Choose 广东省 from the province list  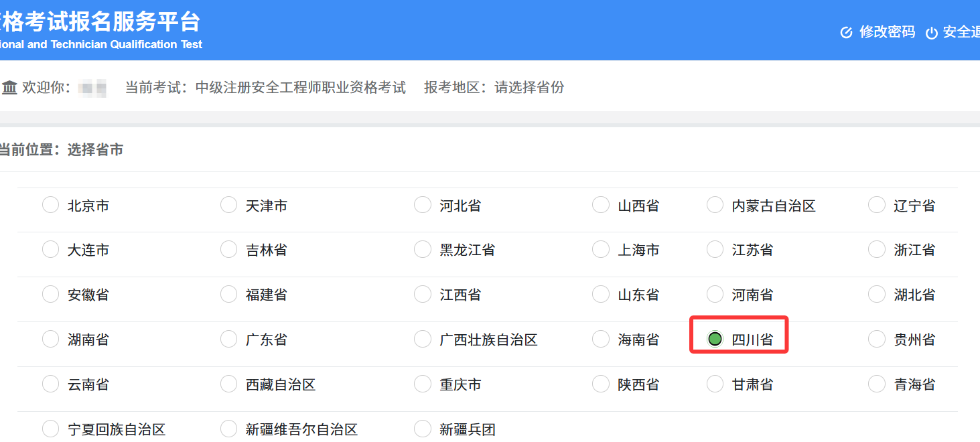228,338
